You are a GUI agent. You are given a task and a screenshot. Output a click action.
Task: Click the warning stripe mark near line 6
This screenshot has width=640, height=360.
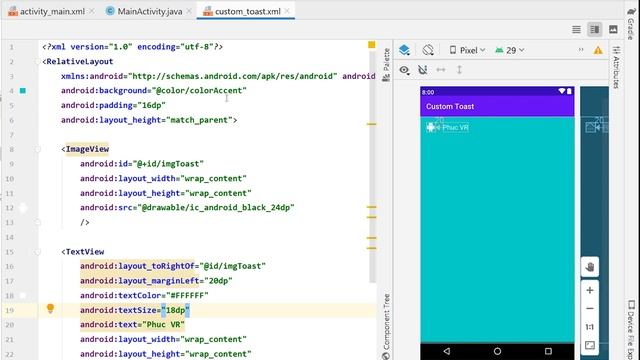[371, 124]
